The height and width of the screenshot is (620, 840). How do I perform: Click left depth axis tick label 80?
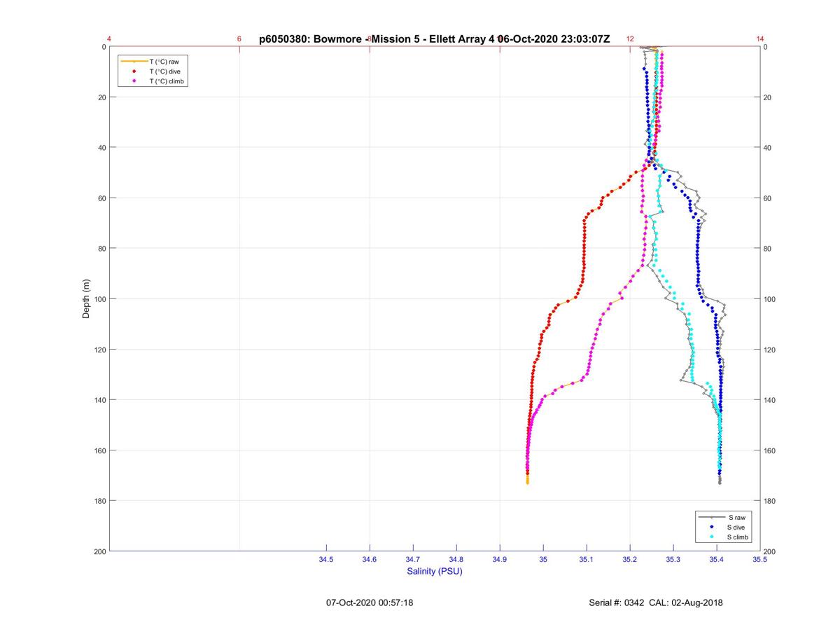[x=101, y=249]
